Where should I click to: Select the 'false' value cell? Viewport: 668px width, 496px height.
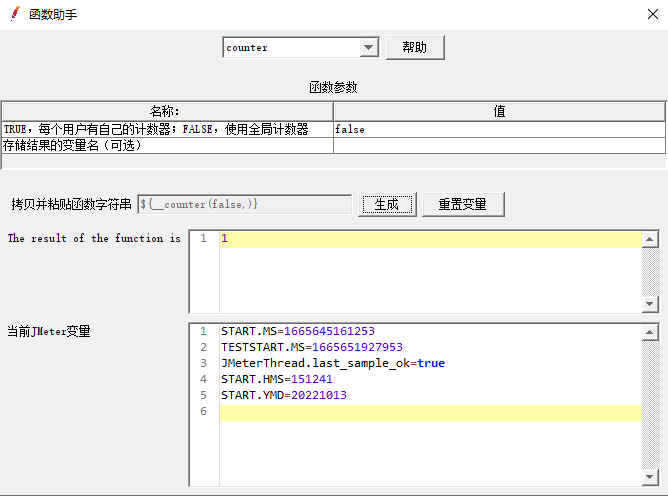pos(499,129)
